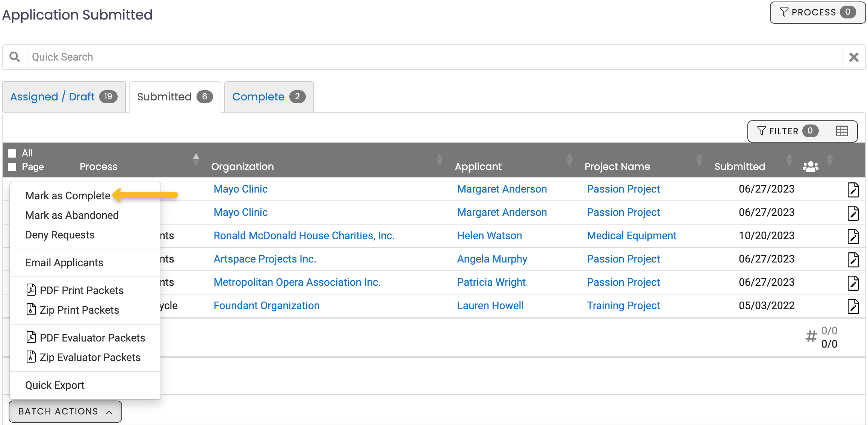
Task: Click the evaluators people icon header
Action: click(811, 167)
